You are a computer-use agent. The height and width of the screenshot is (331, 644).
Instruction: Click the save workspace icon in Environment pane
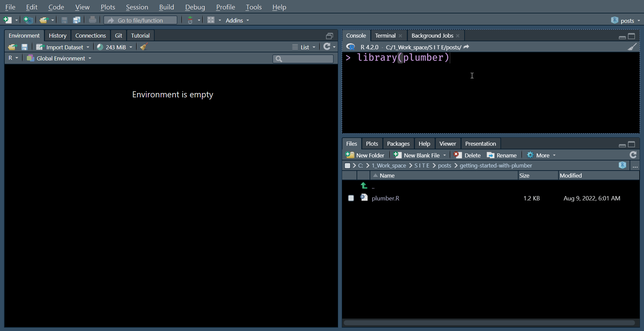24,47
